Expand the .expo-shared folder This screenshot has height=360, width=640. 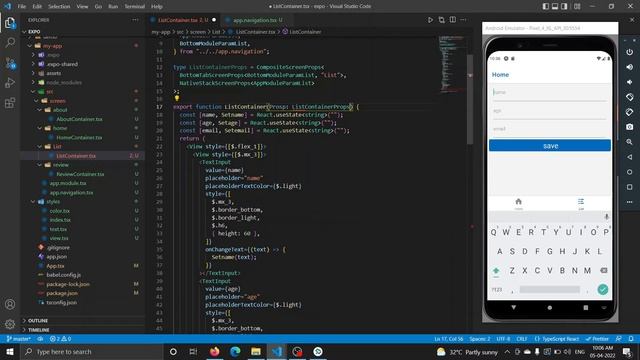click(x=82, y=64)
